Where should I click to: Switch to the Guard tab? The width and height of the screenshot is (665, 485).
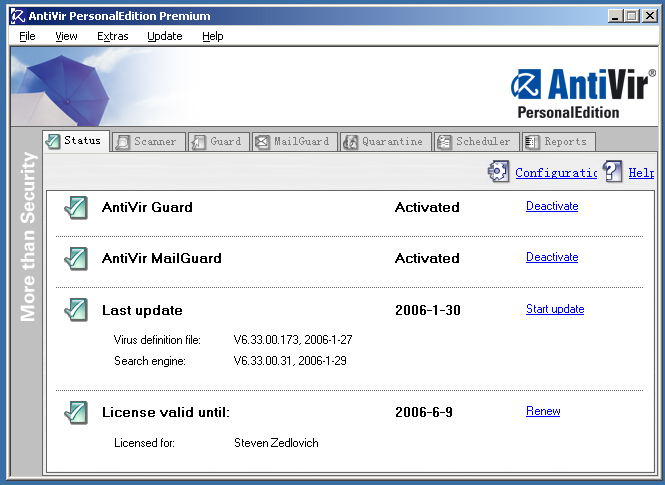pyautogui.click(x=219, y=142)
